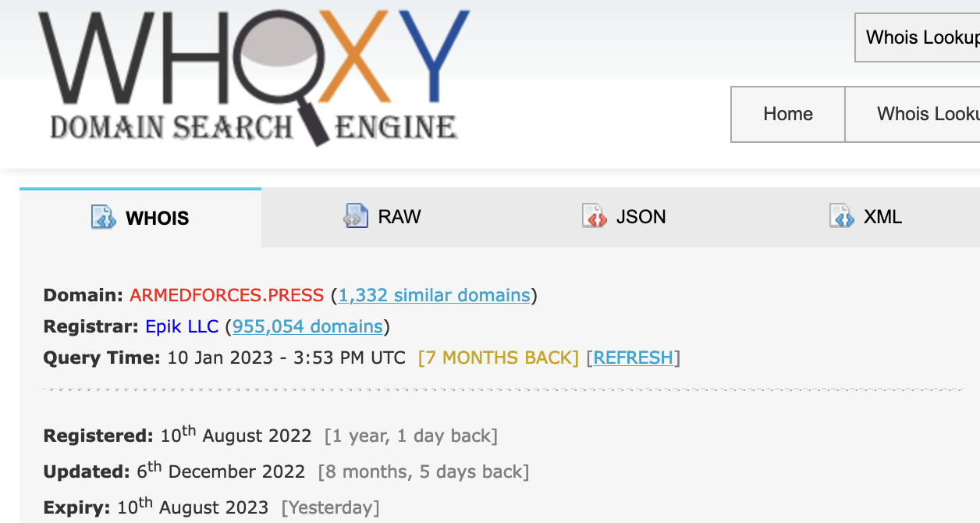
Task: Go to Home in the navigation menu
Action: [x=788, y=114]
